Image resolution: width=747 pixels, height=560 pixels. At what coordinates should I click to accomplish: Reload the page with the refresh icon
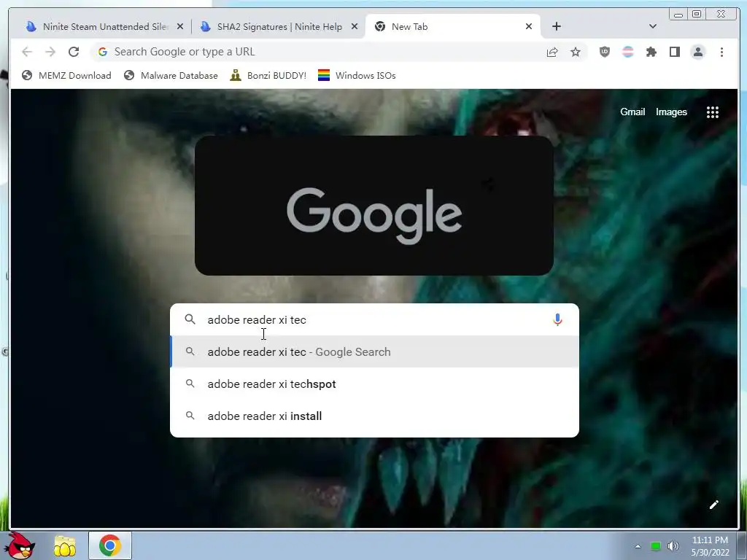74,52
